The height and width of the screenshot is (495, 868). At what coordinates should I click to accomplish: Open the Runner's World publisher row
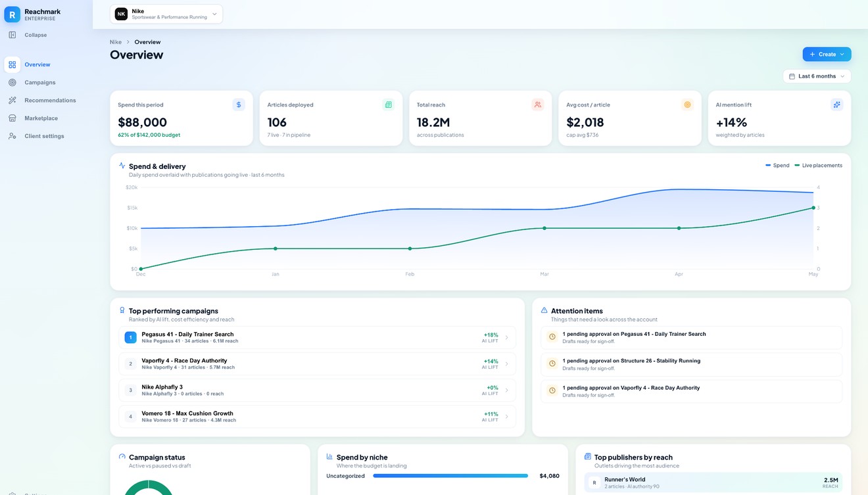[713, 483]
